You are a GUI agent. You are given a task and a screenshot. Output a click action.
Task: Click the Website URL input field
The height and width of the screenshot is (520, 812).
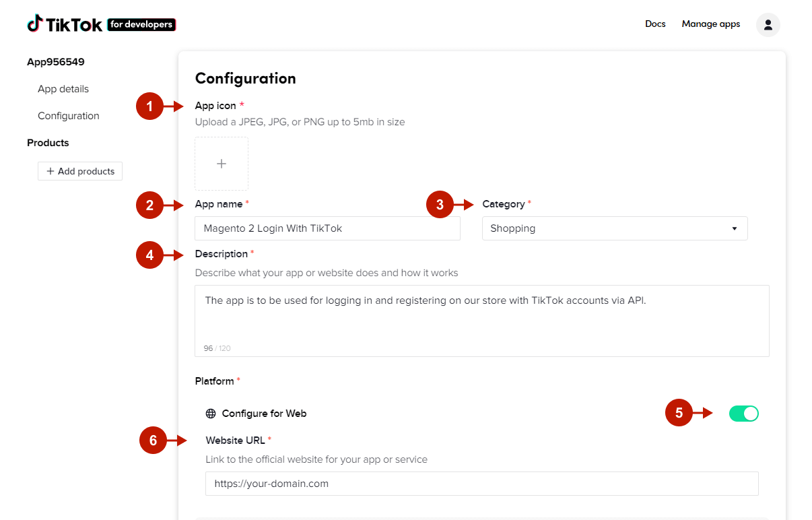[x=482, y=484]
